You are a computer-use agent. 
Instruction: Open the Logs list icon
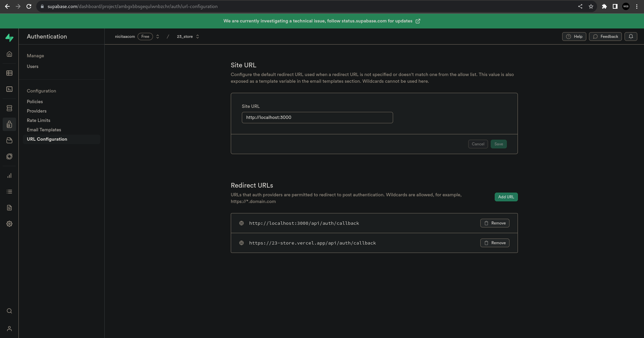[9, 192]
